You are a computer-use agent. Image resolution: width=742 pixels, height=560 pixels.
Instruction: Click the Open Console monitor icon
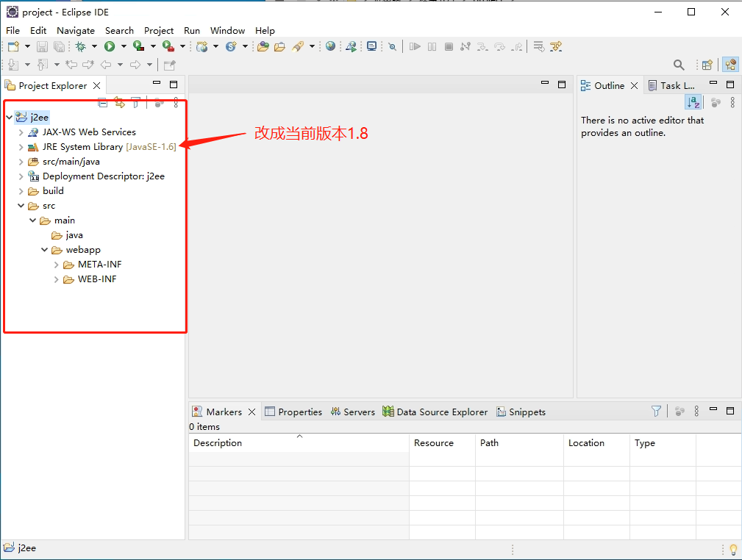tap(372, 46)
